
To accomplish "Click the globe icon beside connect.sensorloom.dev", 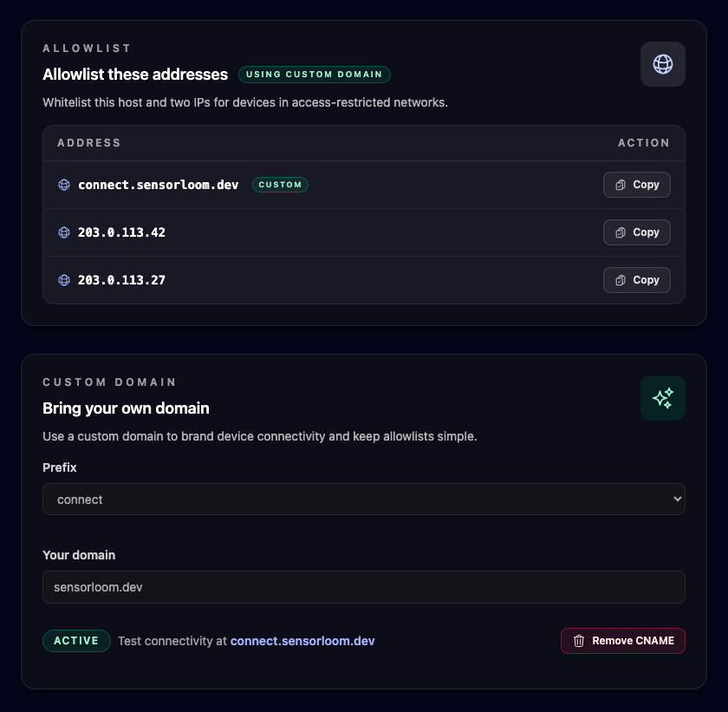I will pos(63,185).
